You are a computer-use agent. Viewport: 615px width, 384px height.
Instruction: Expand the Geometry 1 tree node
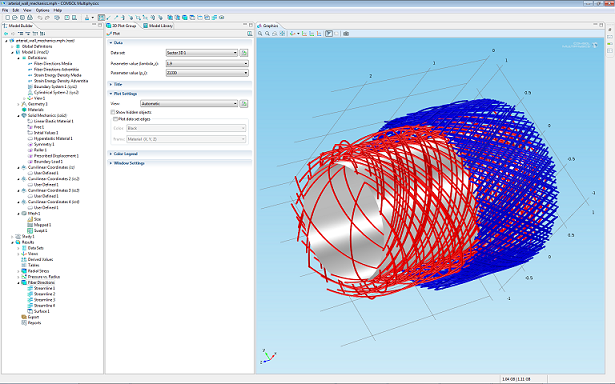[18, 104]
